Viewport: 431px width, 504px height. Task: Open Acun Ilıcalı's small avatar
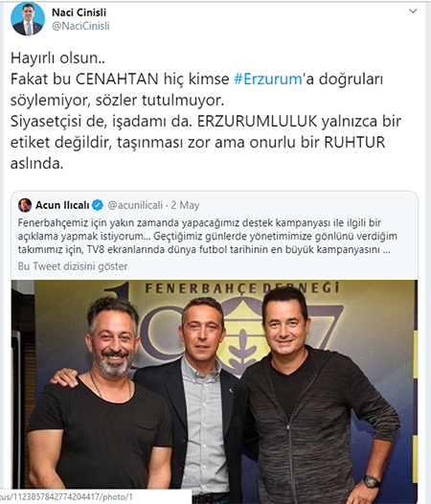[x=25, y=205]
